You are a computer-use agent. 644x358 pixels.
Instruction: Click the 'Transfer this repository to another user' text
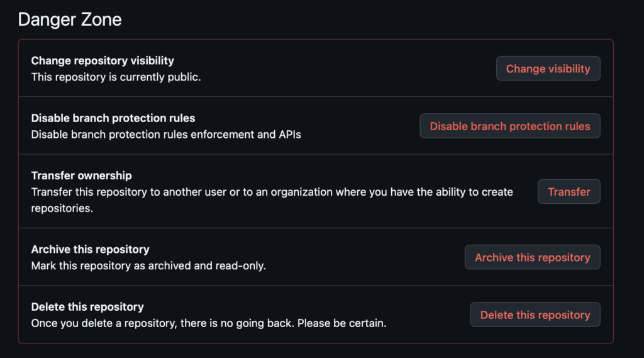tap(272, 192)
